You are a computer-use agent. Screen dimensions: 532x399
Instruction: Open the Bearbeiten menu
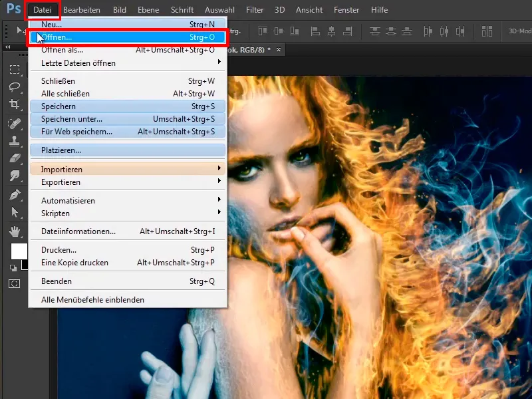(82, 10)
